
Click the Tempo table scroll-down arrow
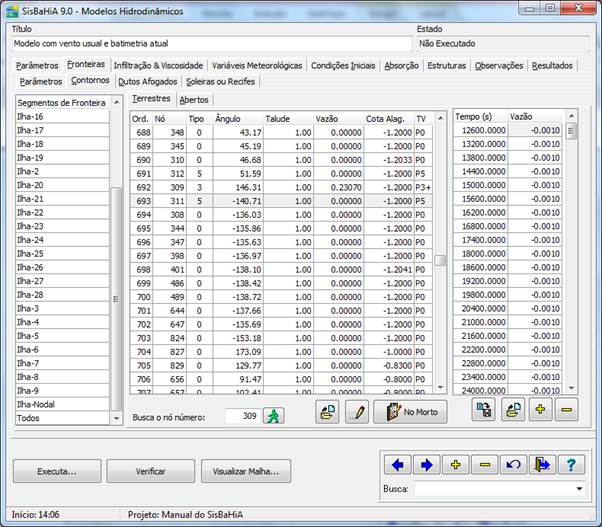(x=571, y=388)
